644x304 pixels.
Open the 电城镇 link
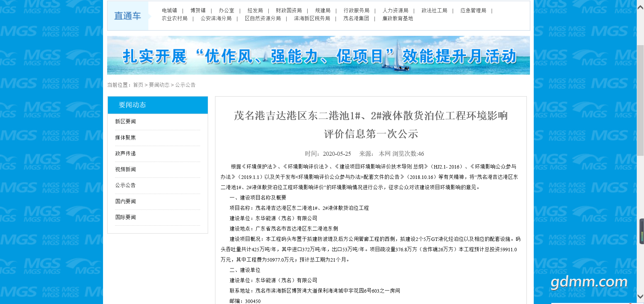click(170, 11)
